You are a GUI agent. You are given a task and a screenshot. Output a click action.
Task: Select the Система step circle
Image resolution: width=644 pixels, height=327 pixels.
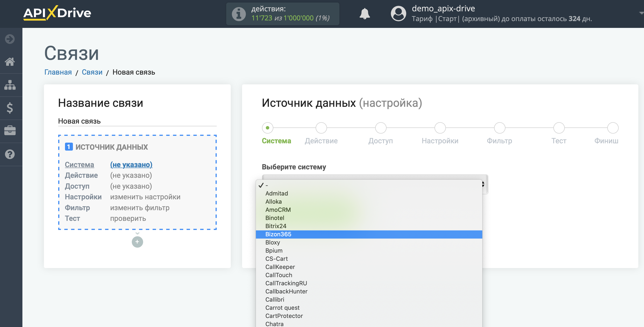click(267, 128)
